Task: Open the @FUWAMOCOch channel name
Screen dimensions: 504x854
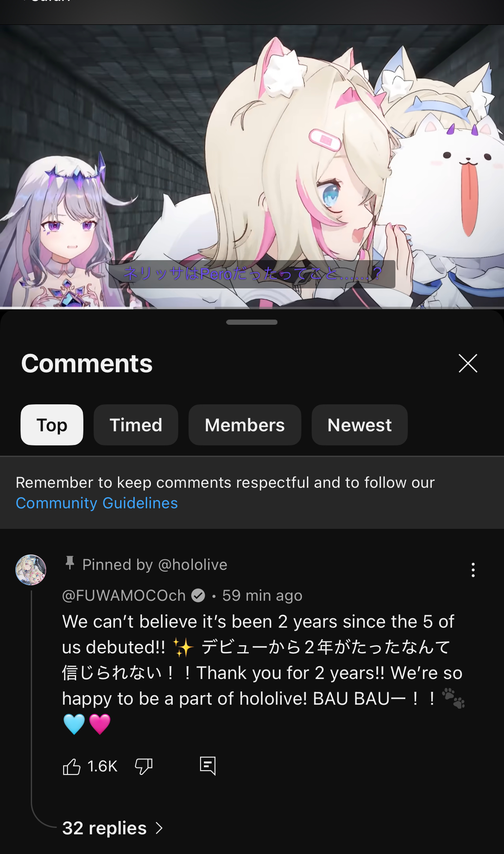Action: tap(124, 596)
